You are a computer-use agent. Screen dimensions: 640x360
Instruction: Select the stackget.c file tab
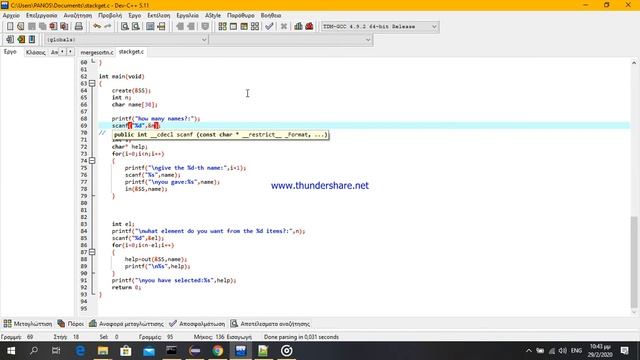[131, 52]
